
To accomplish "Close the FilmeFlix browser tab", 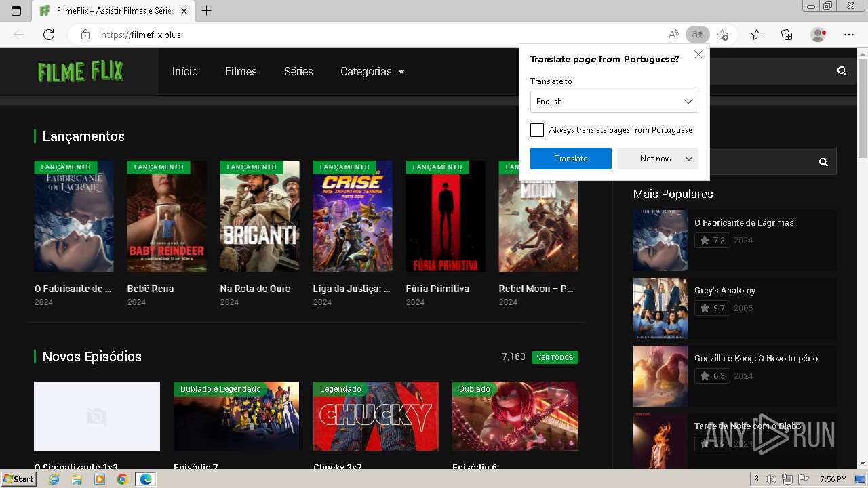I will click(184, 11).
